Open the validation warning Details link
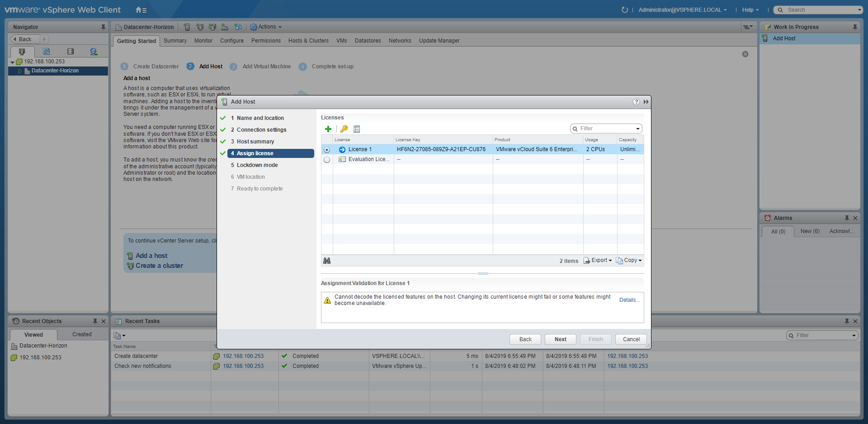 point(629,300)
